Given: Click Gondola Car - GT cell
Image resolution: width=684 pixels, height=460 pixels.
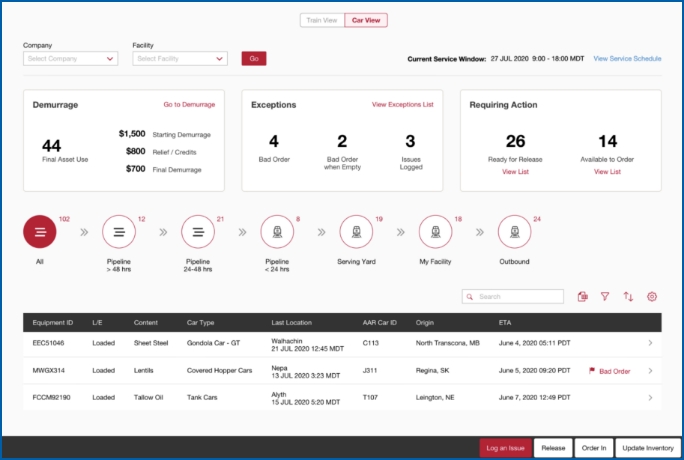Looking at the screenshot, I should pyautogui.click(x=213, y=343).
